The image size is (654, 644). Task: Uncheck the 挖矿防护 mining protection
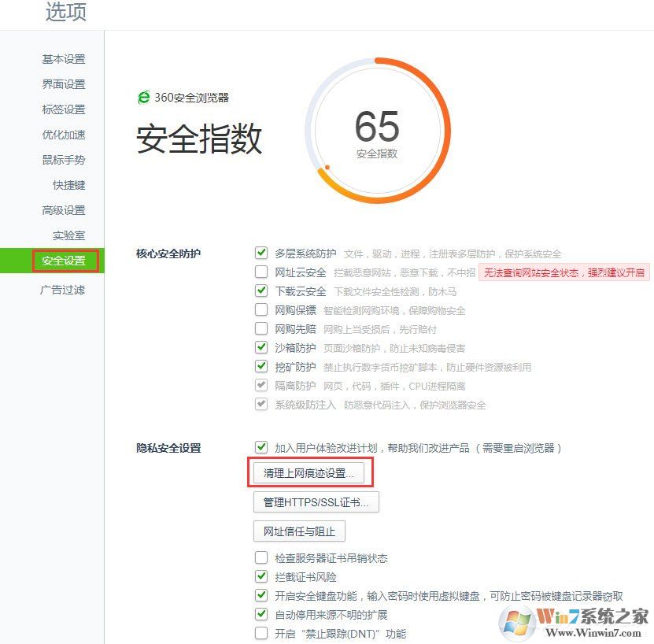260,366
